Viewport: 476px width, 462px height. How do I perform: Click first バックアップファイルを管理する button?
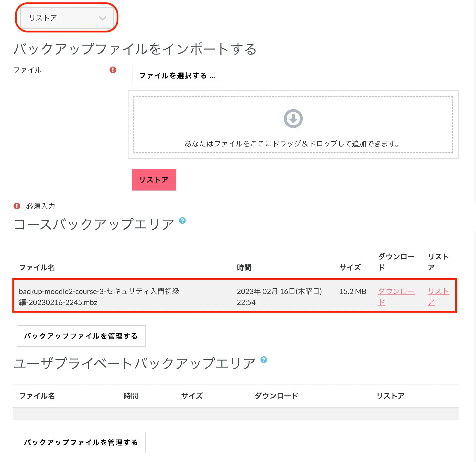point(81,336)
